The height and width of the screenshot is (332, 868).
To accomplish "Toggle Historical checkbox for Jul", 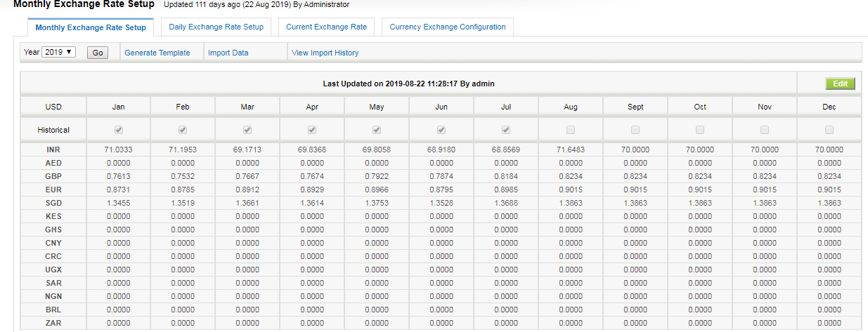I will click(x=506, y=130).
